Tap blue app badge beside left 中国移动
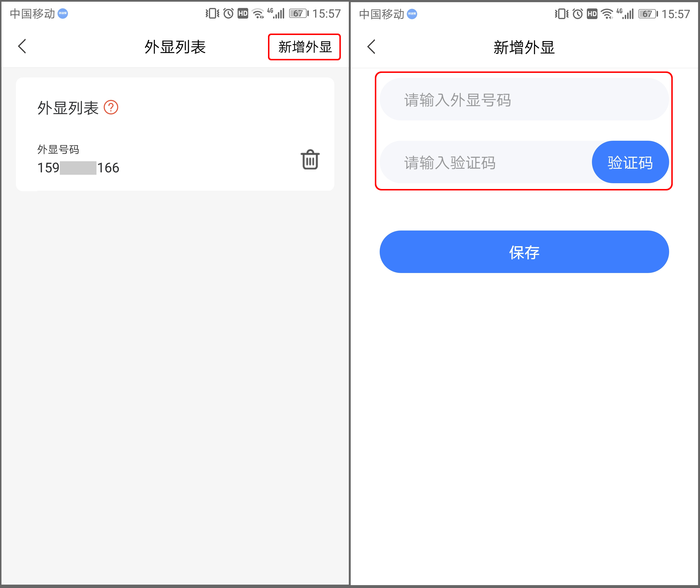 [63, 13]
